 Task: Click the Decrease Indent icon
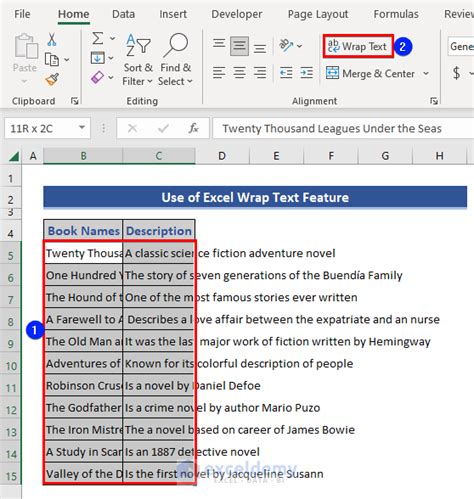click(x=286, y=73)
